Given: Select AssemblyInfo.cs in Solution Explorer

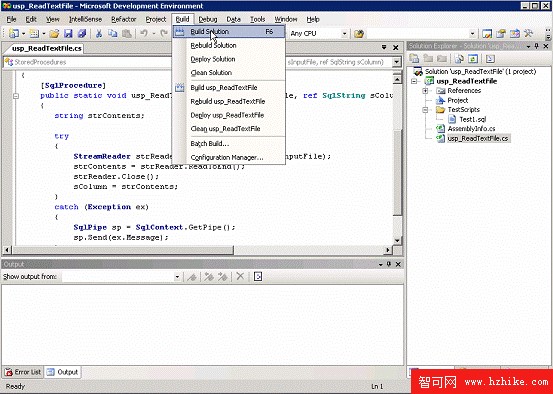Looking at the screenshot, I should click(466, 129).
